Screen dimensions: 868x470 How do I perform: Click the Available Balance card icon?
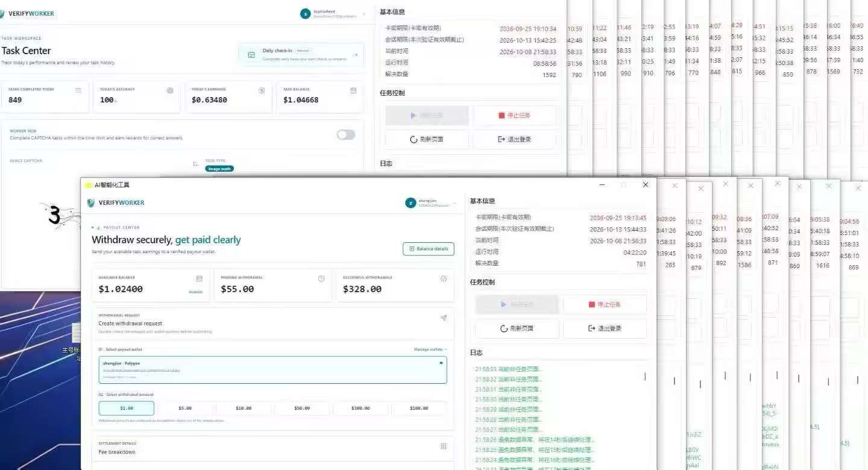200,278
